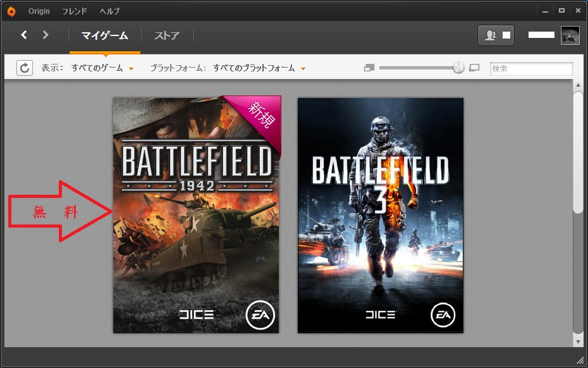Click the vertical scrollbar thumb
Viewport: 588px width, 368px height.
(579, 152)
